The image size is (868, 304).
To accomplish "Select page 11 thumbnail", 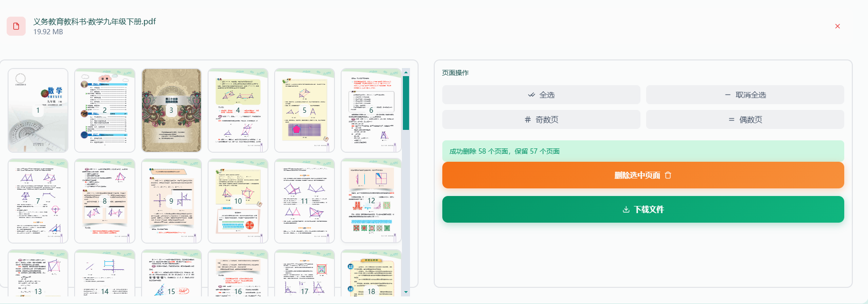I will (305, 201).
